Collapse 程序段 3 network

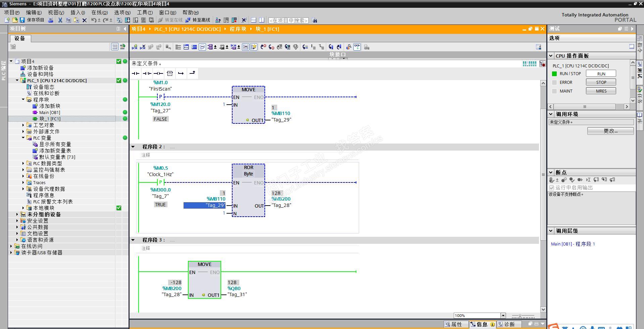coord(133,240)
